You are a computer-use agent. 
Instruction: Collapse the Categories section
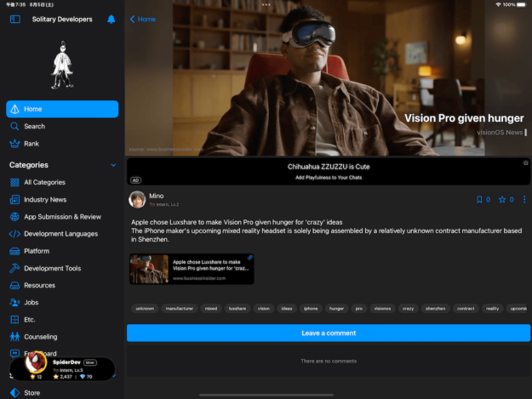coord(113,165)
